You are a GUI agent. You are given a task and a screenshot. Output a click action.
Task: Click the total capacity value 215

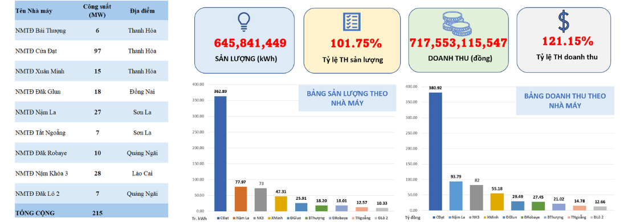(97, 213)
